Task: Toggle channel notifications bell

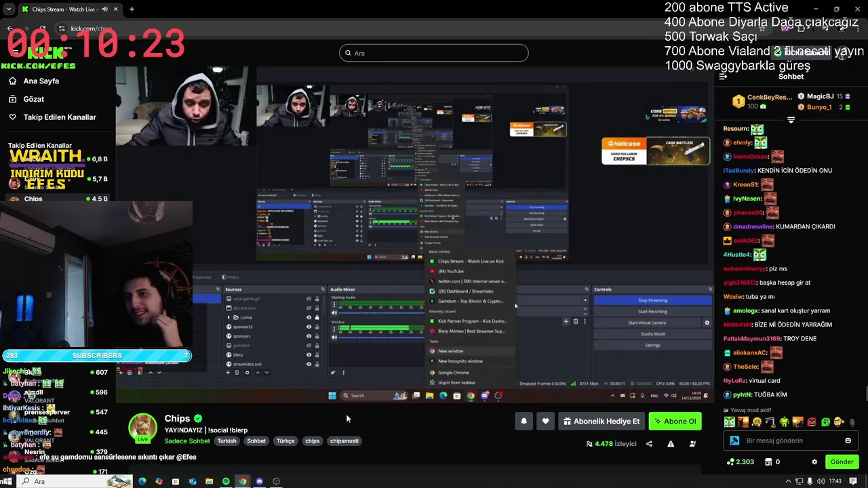Action: (524, 421)
